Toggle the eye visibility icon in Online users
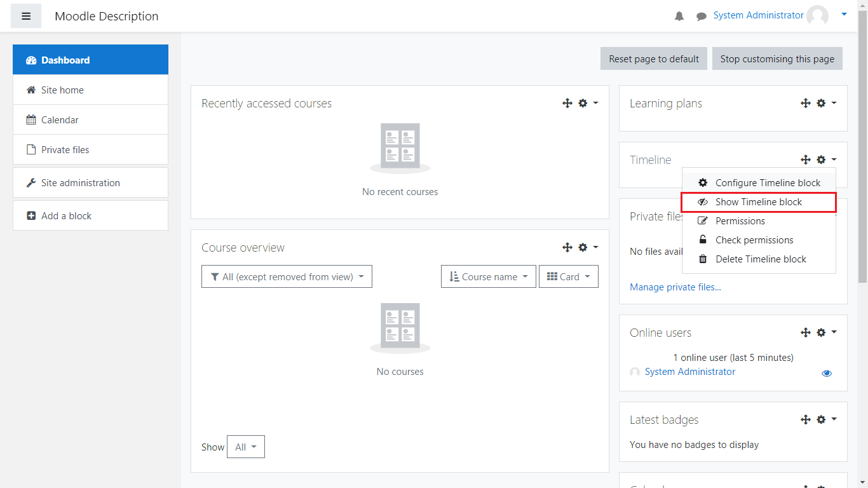This screenshot has height=488, width=868. [x=826, y=374]
